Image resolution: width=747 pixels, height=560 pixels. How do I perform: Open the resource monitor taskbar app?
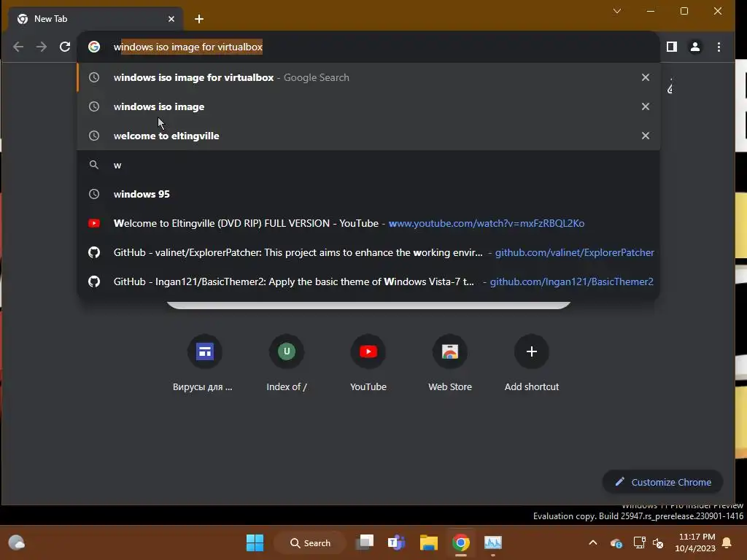coord(493,542)
